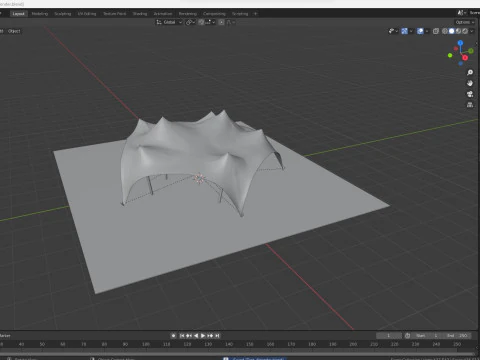Open proportional editing falloff dropdown
480x360 pixels.
(231, 22)
